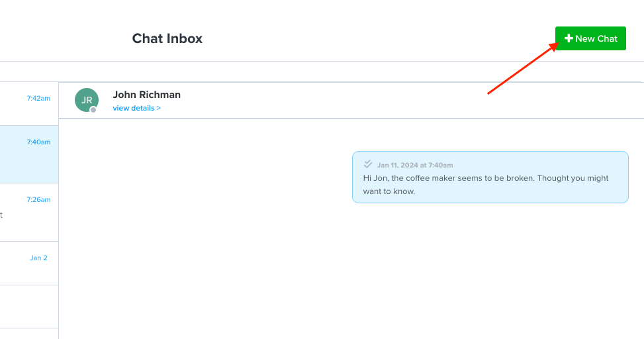Click the gray status dot on avatar

point(93,110)
